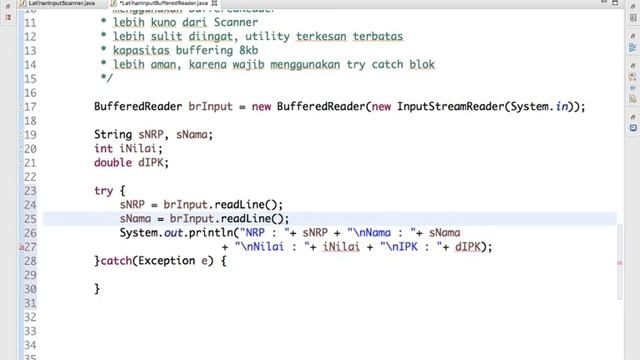Viewport: 640px width, 360px height.
Task: Click 'sNRP = brInput.readLine();' statement
Action: (x=201, y=204)
